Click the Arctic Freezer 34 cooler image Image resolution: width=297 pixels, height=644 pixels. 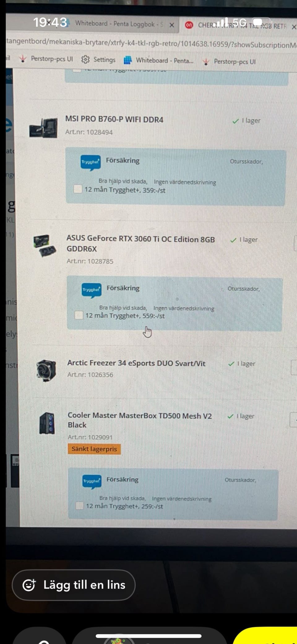click(x=46, y=370)
